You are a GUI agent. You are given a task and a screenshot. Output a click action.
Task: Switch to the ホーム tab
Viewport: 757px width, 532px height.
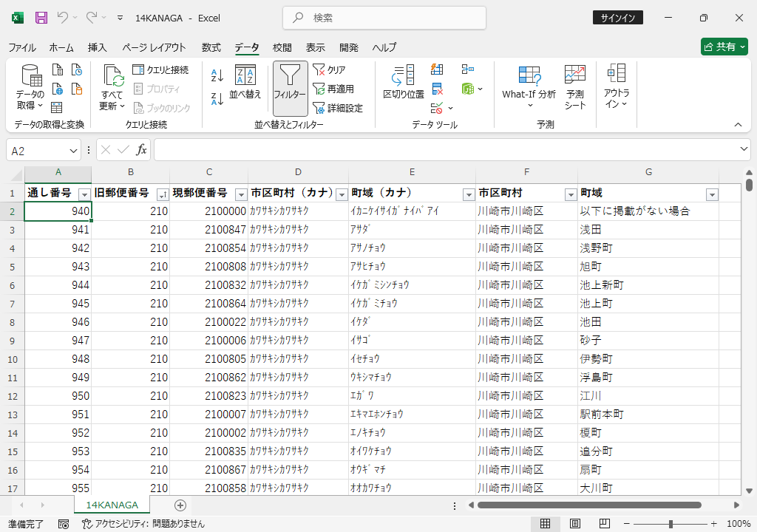coord(61,47)
